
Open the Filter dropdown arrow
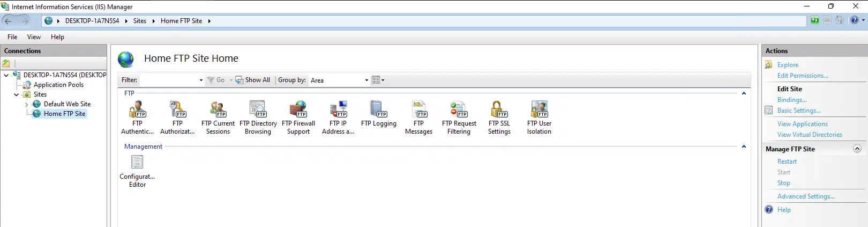pos(201,80)
